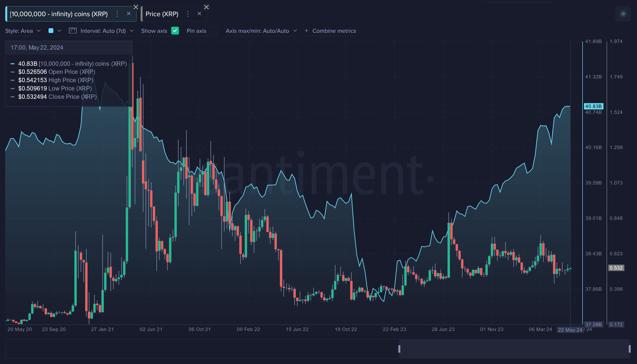
Task: Expand chevron beside Interval: Auto (7d)
Action: pos(132,31)
